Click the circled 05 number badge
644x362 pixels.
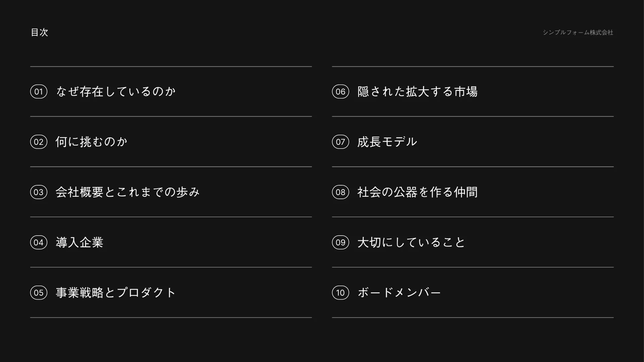coord(39,293)
